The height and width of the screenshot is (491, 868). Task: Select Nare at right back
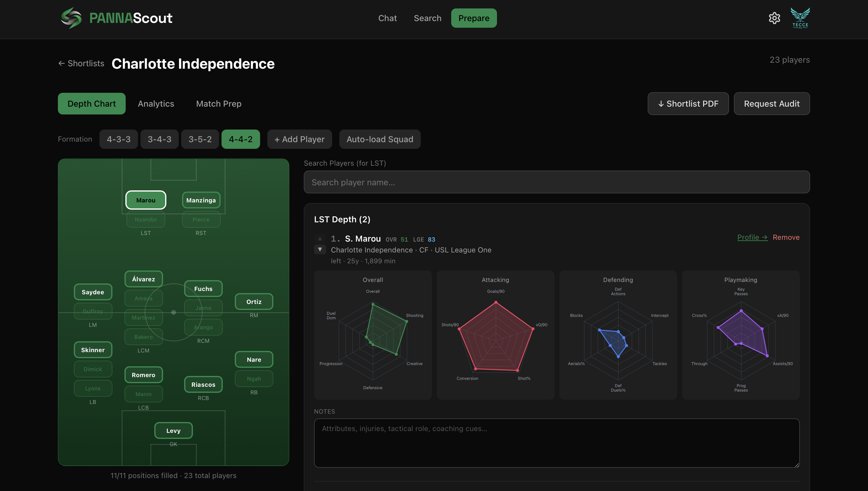[x=254, y=360]
